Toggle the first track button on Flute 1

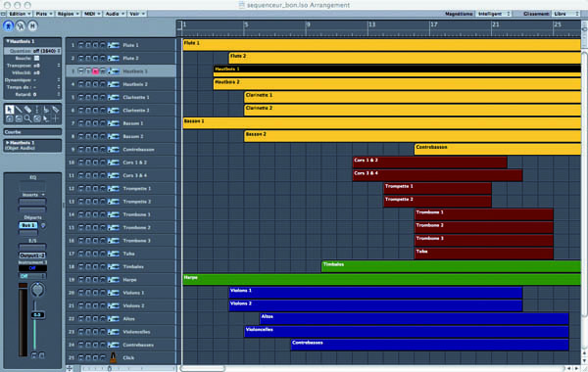coord(80,45)
